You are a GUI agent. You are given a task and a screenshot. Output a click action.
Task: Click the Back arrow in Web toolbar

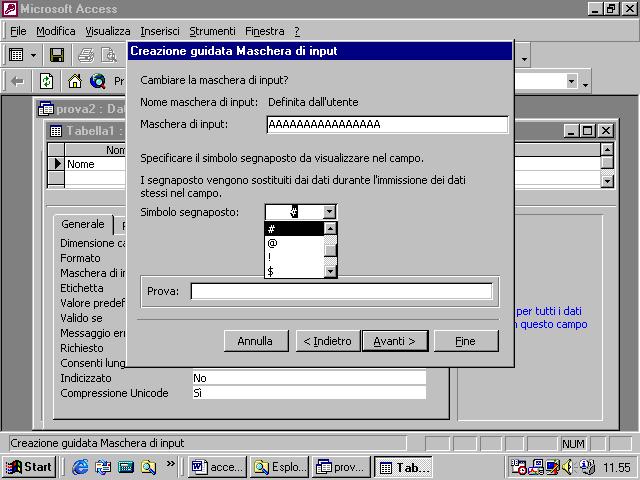pos(17,81)
